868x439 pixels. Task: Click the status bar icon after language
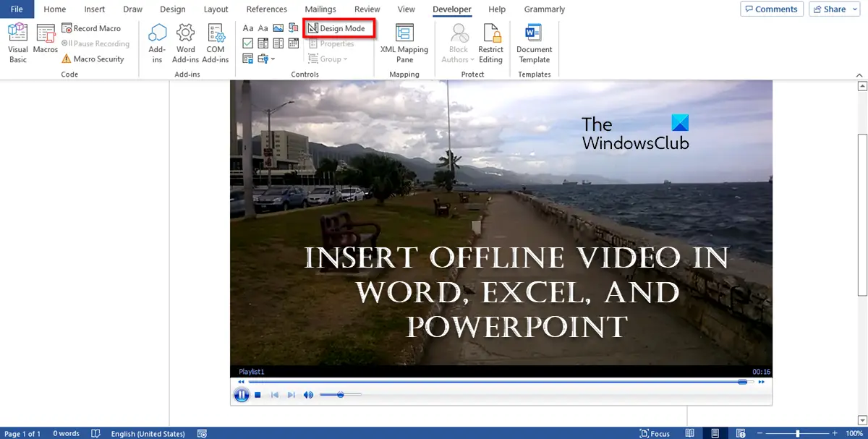pos(203,433)
